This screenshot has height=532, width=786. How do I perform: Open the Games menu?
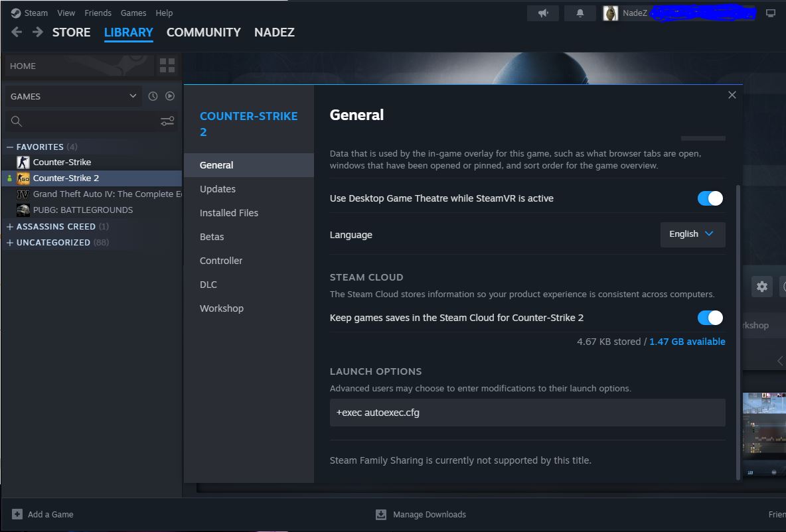[x=133, y=13]
